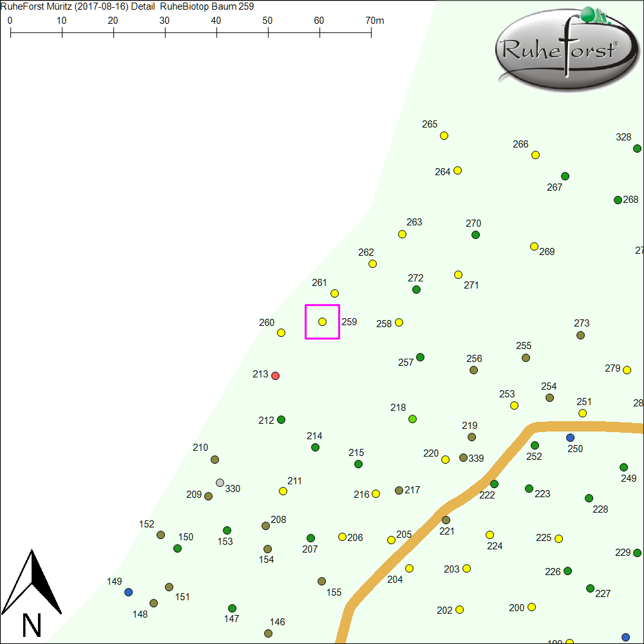Click the dark green marker 272
This screenshot has width=644, height=644.
coord(416,289)
